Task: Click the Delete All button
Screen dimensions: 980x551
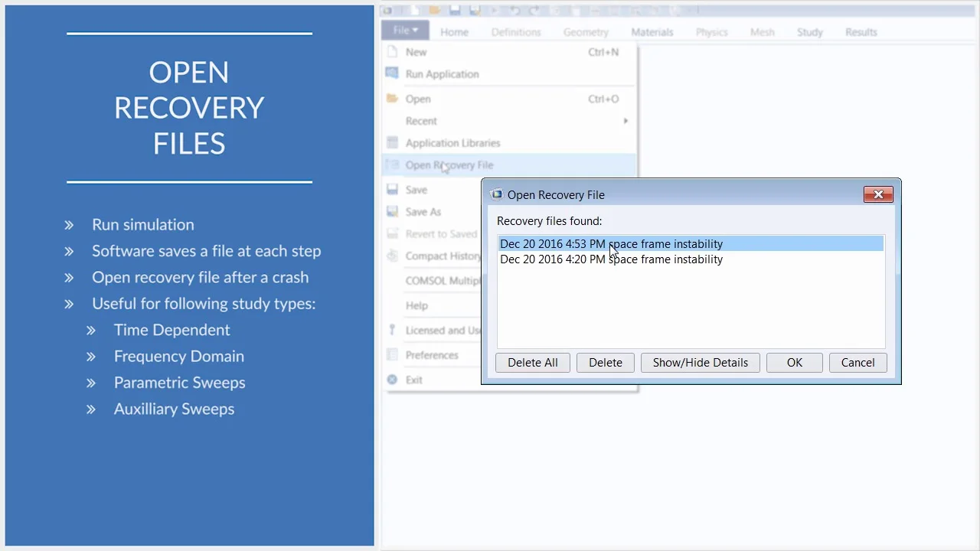Action: point(532,363)
